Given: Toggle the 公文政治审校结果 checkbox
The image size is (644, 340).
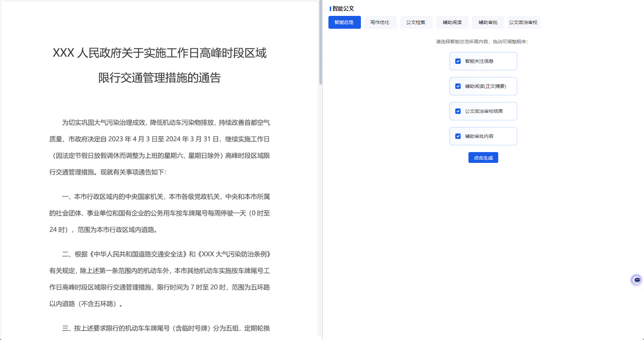Looking at the screenshot, I should click(x=458, y=111).
